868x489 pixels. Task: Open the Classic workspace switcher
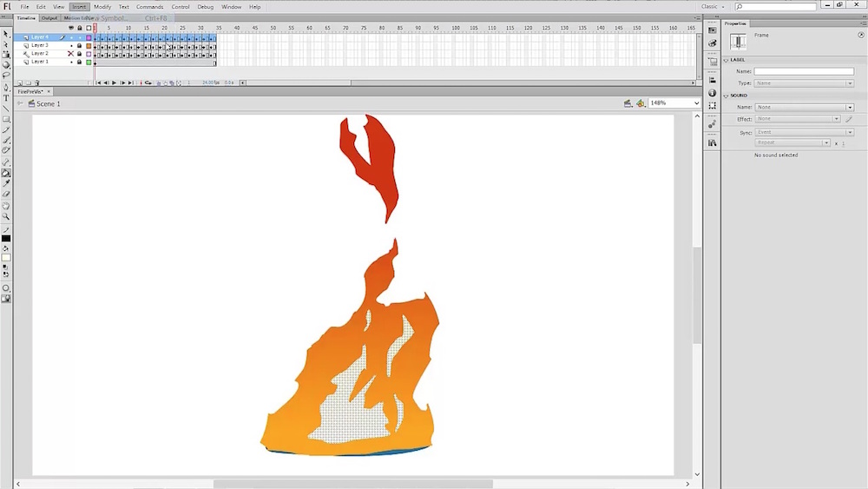click(x=712, y=6)
